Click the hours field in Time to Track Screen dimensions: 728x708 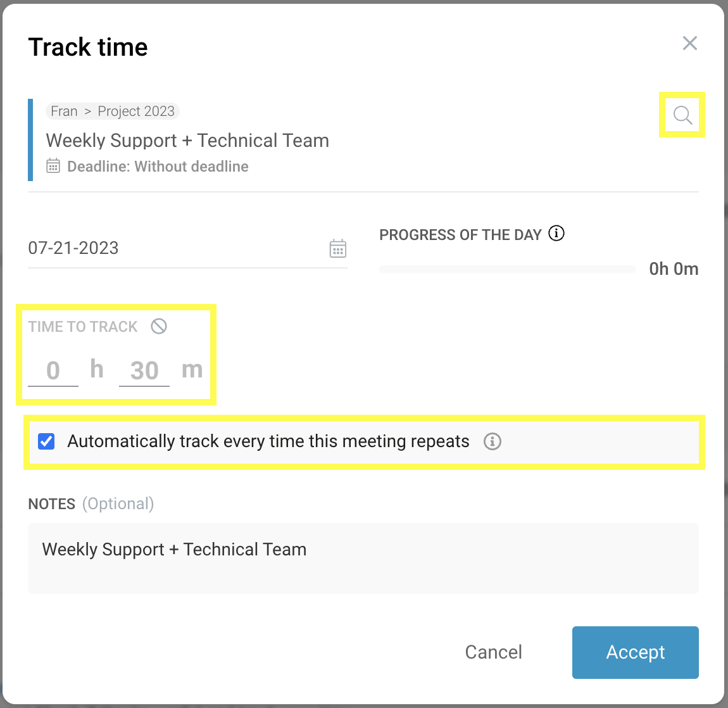tap(53, 370)
